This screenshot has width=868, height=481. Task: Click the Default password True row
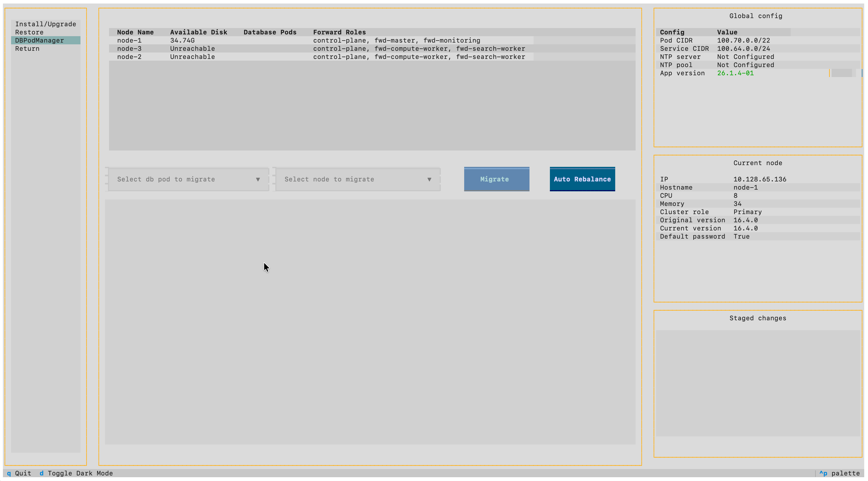point(758,236)
